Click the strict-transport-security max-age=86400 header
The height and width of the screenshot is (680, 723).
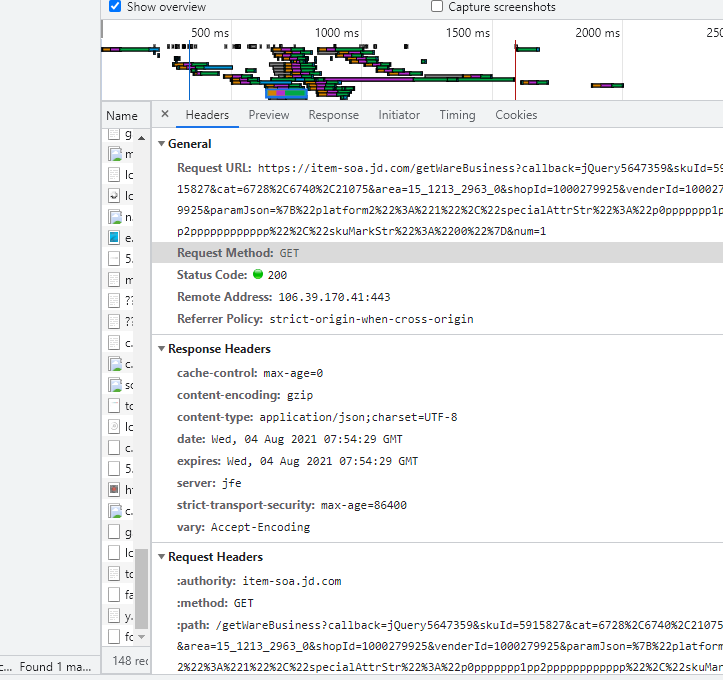[x=292, y=505]
